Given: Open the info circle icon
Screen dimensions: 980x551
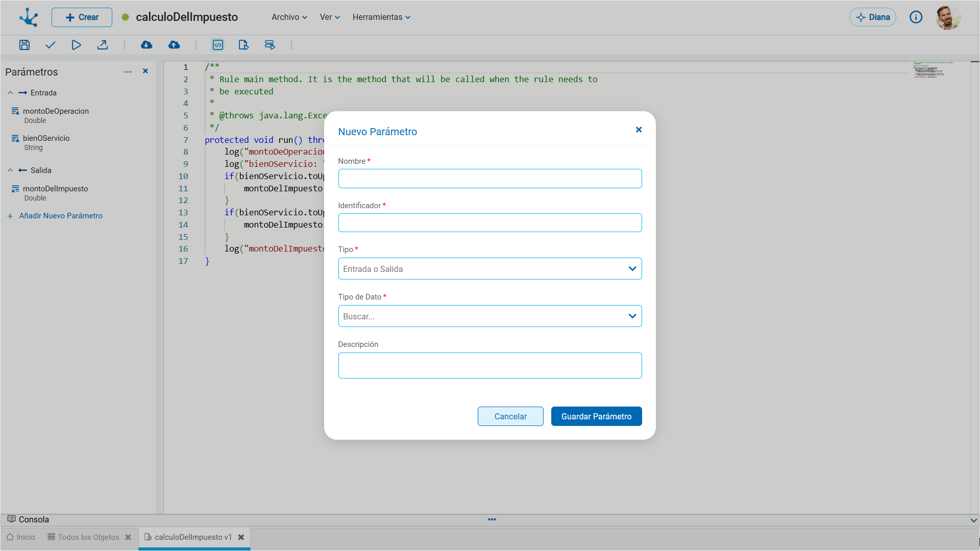Looking at the screenshot, I should pos(916,17).
